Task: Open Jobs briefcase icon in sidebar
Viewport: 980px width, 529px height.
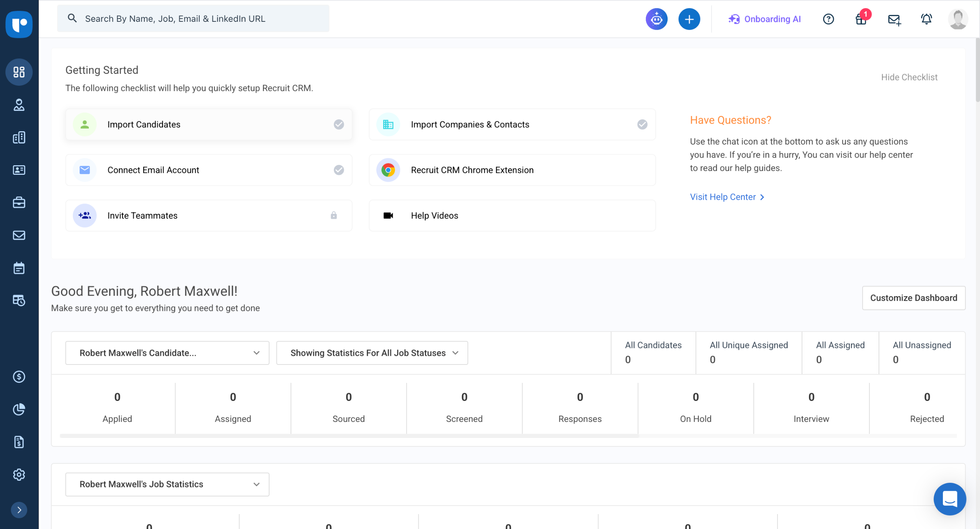Action: [x=19, y=202]
